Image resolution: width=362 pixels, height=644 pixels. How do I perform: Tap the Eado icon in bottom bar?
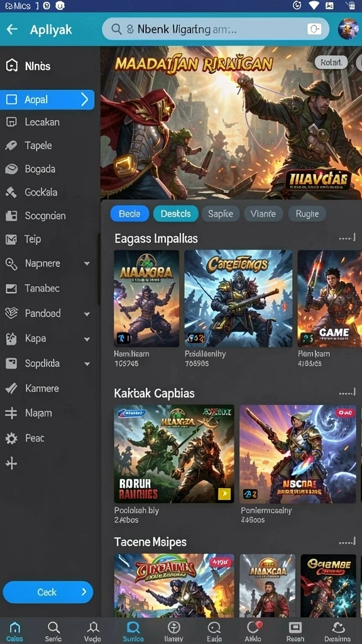tap(214, 627)
